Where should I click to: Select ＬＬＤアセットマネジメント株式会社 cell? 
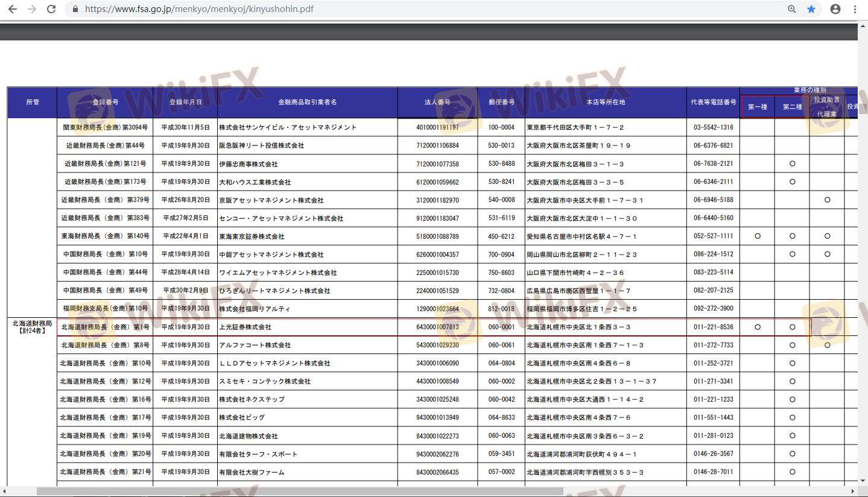coord(308,363)
